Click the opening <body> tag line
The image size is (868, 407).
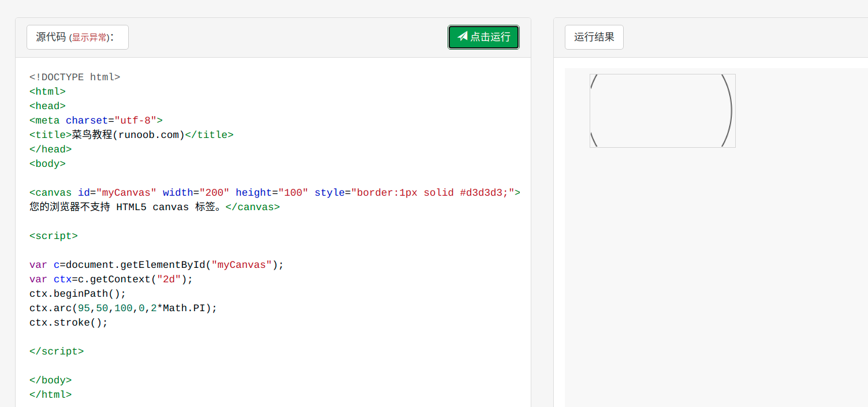[x=47, y=164]
